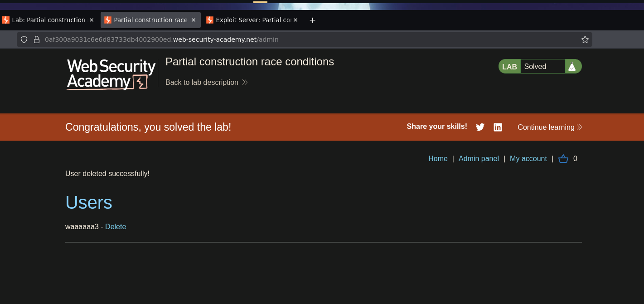Image resolution: width=644 pixels, height=304 pixels.
Task: Click the site padlock security icon
Action: pos(37,39)
